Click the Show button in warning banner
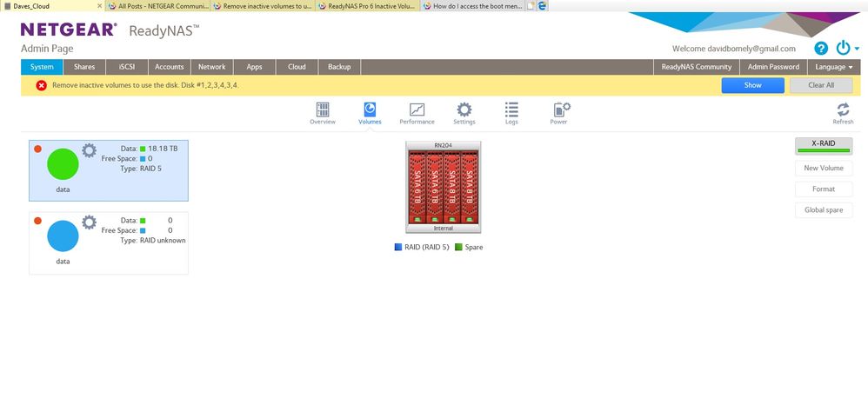The image size is (868, 398). (752, 85)
